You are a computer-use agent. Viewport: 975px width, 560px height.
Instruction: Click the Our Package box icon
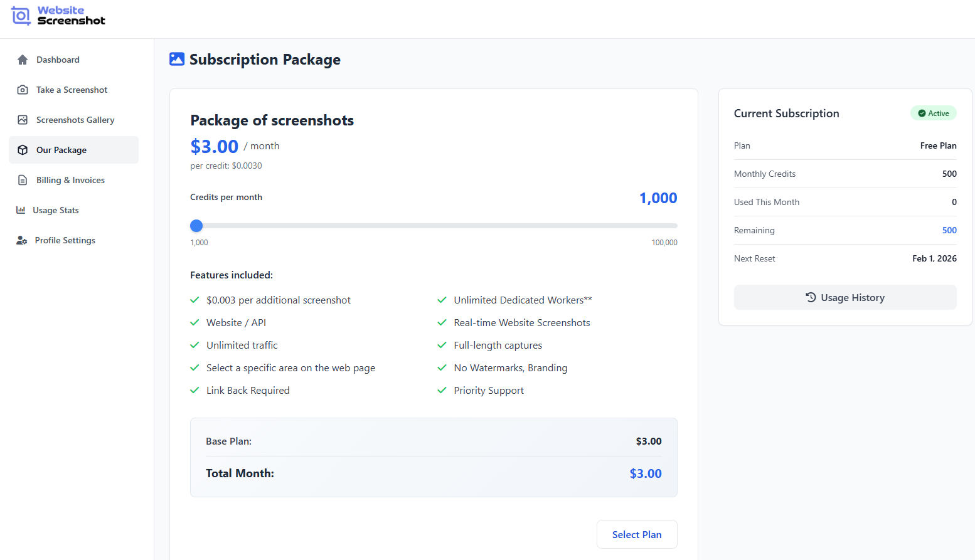[x=22, y=150]
